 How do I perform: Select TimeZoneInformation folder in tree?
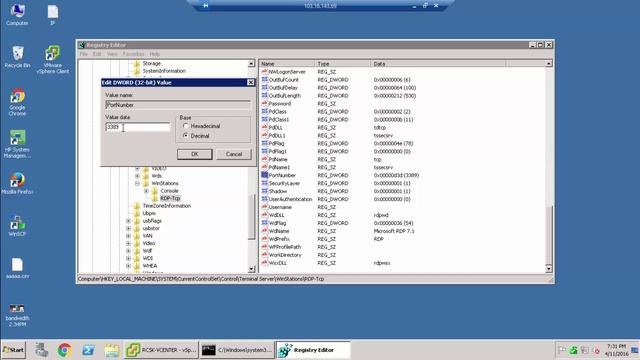167,206
